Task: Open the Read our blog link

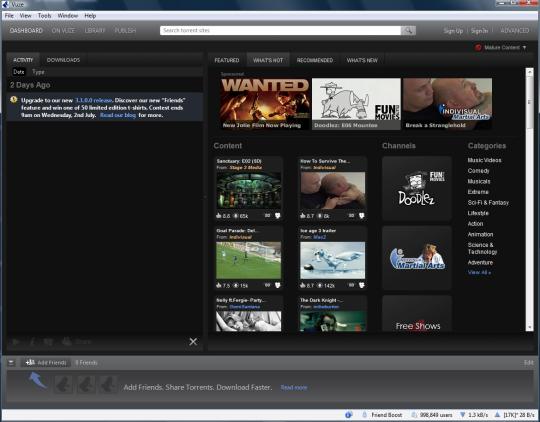Action: click(118, 115)
